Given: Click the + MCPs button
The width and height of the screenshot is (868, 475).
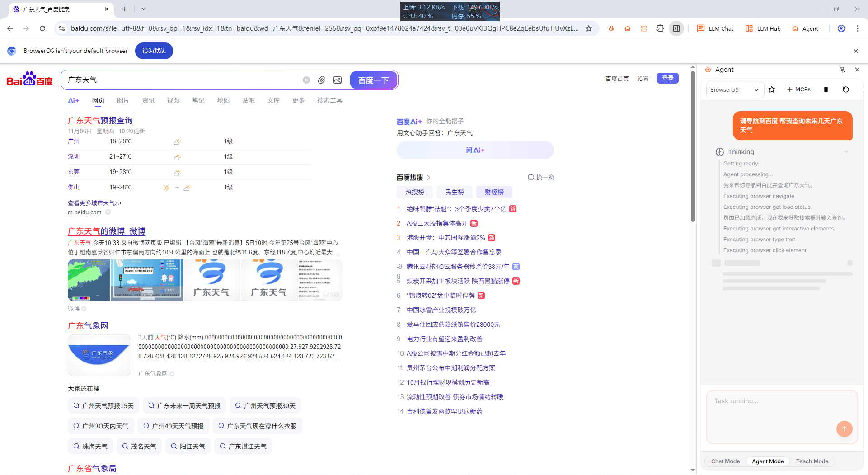Looking at the screenshot, I should pos(799,89).
